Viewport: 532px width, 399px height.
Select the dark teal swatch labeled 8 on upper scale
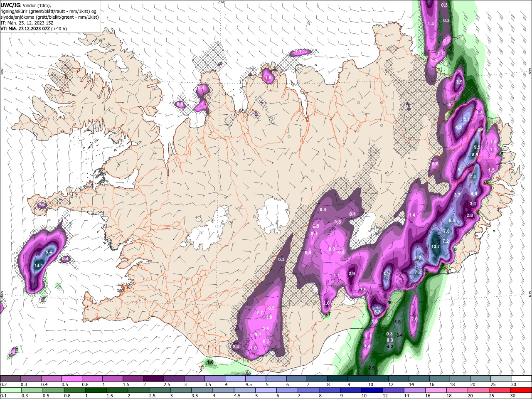337,379
